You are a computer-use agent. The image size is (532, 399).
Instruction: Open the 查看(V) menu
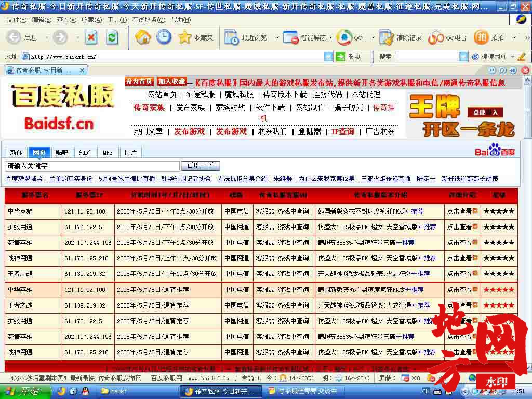tap(66, 20)
